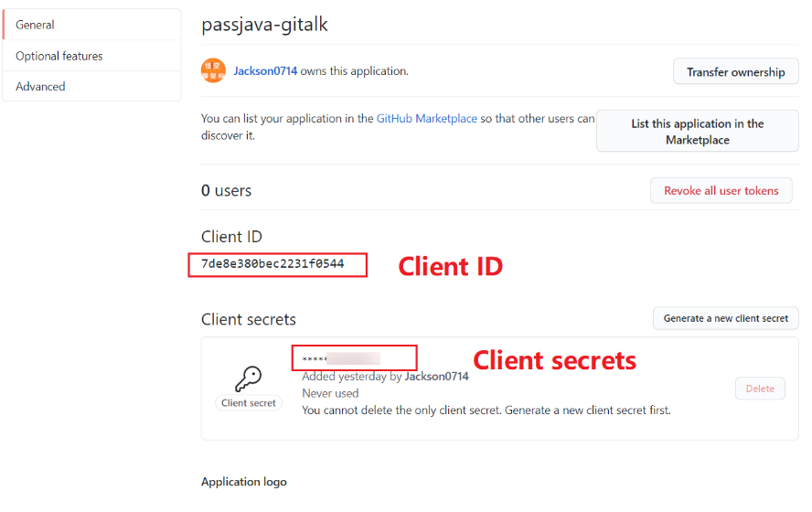Screen dimensions: 812x512
Task: Go to the Advanced tab
Action: (40, 87)
